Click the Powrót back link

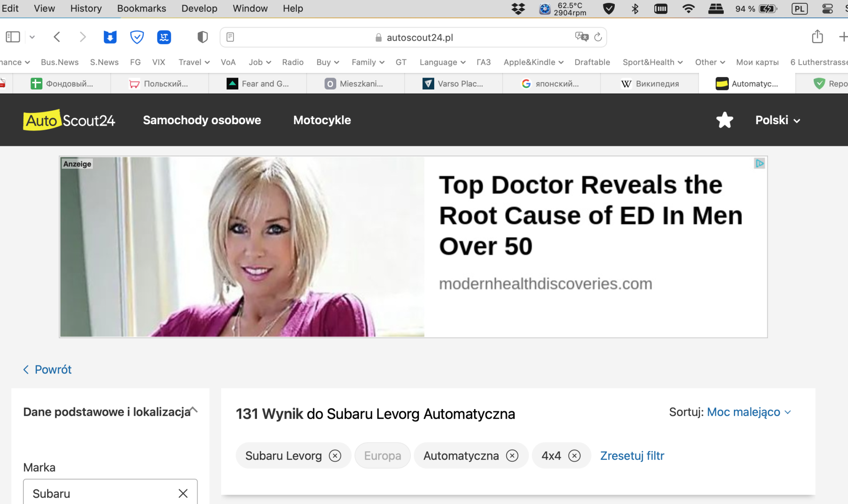[x=47, y=370]
